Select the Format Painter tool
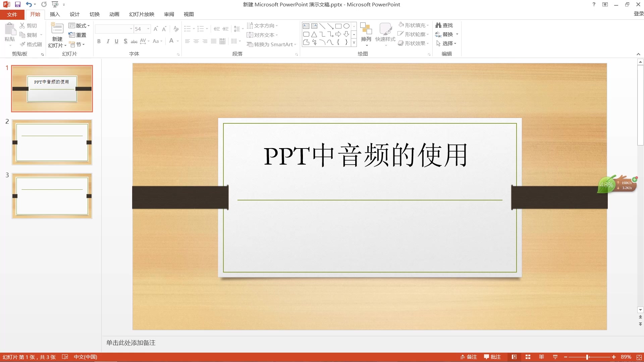Image resolution: width=644 pixels, height=362 pixels. point(31,44)
